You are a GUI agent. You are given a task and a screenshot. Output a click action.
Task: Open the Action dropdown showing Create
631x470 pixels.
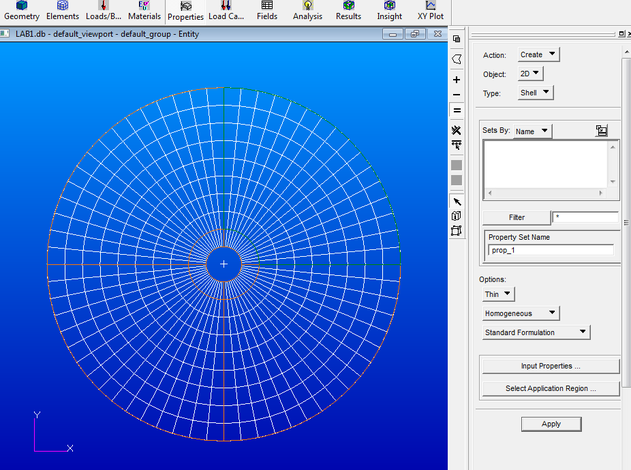click(x=539, y=55)
